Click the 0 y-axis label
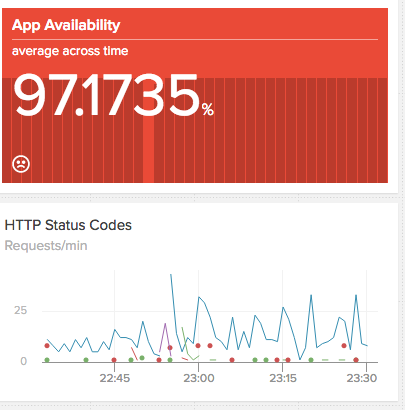Image resolution: width=405 pixels, height=410 pixels. point(23,361)
